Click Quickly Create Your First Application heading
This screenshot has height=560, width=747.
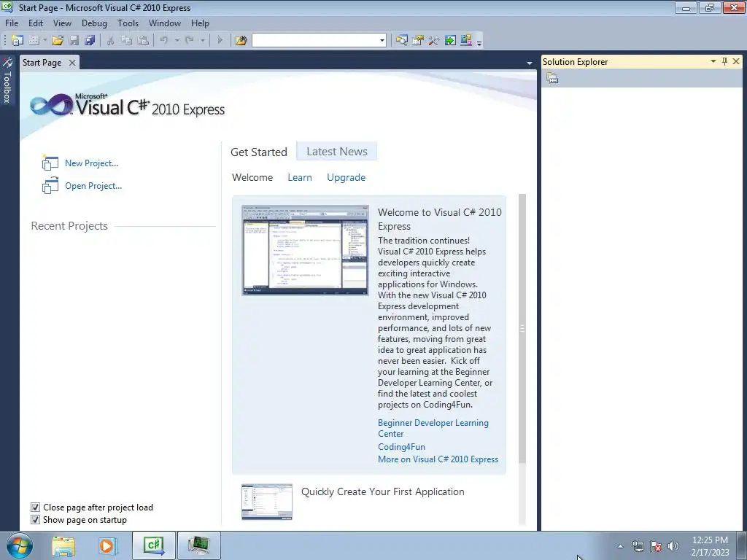coord(382,491)
